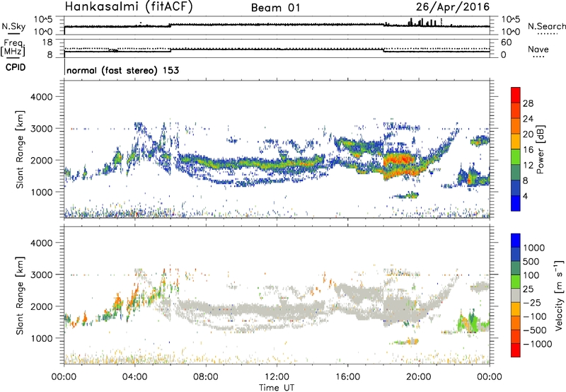
Task: Click the '08:00' time tick label
Action: [x=206, y=377]
